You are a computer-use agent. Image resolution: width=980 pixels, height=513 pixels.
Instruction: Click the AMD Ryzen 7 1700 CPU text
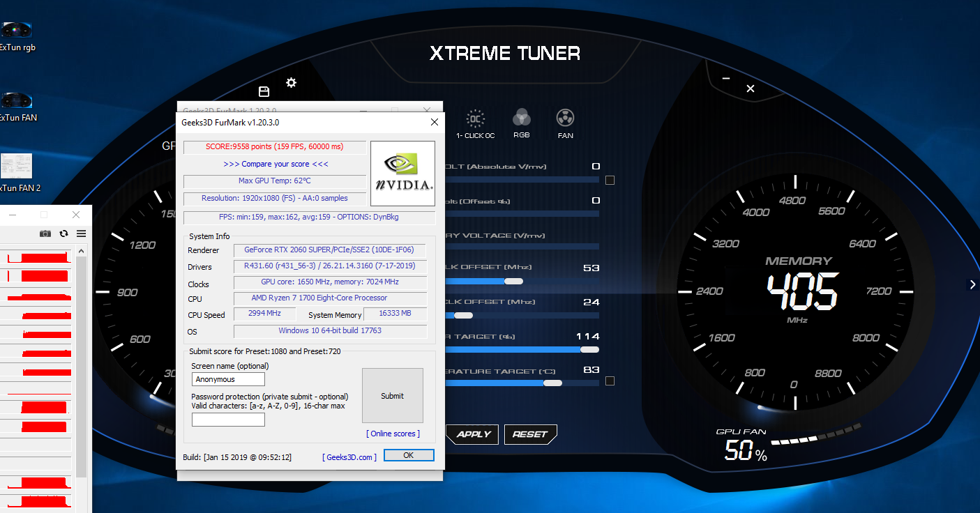(319, 298)
